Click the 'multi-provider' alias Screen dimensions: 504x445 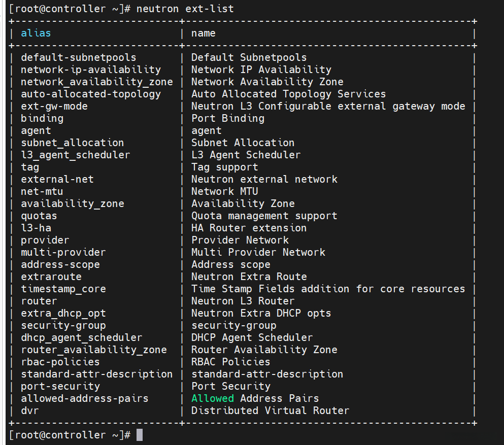tap(63, 252)
